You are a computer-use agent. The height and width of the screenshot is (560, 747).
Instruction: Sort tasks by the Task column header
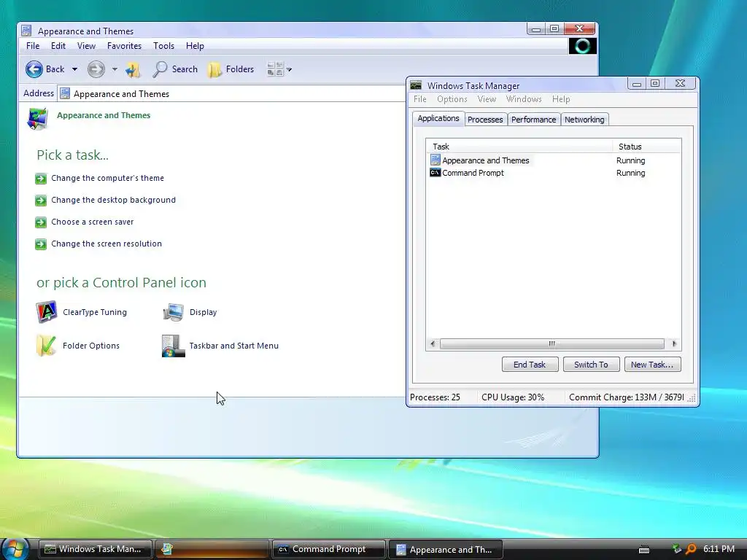(519, 147)
